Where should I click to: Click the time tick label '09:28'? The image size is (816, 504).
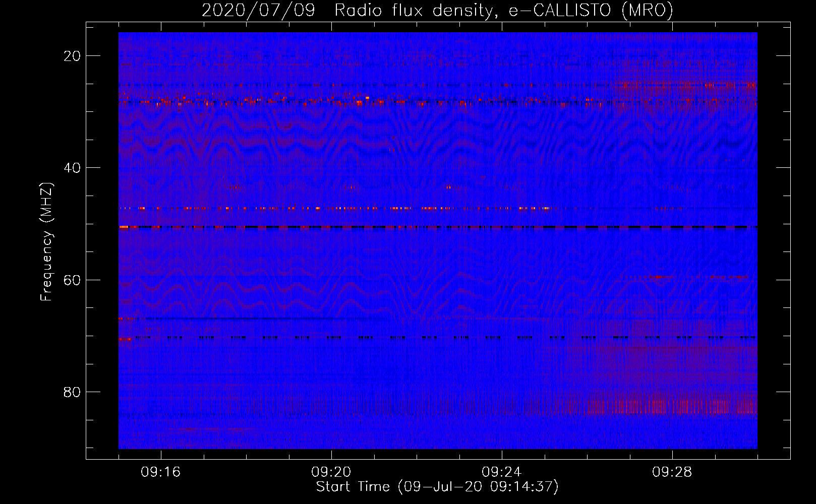(672, 472)
